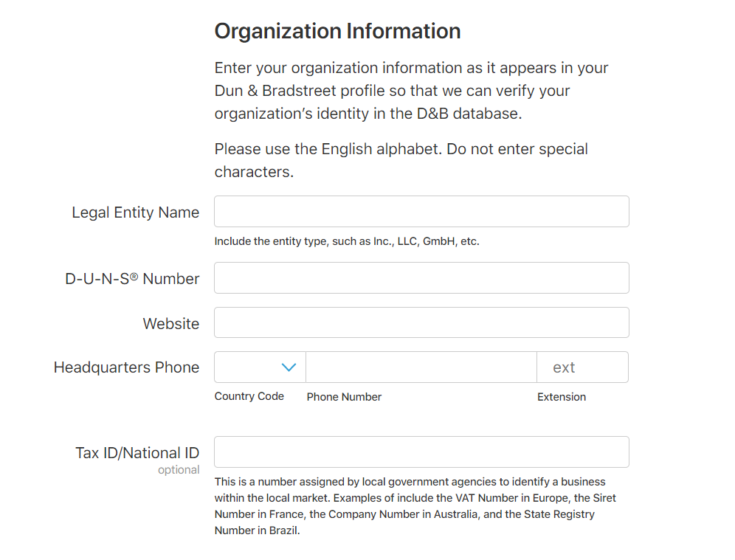Click the Legal Entity Name input field
The image size is (735, 560).
point(421,211)
